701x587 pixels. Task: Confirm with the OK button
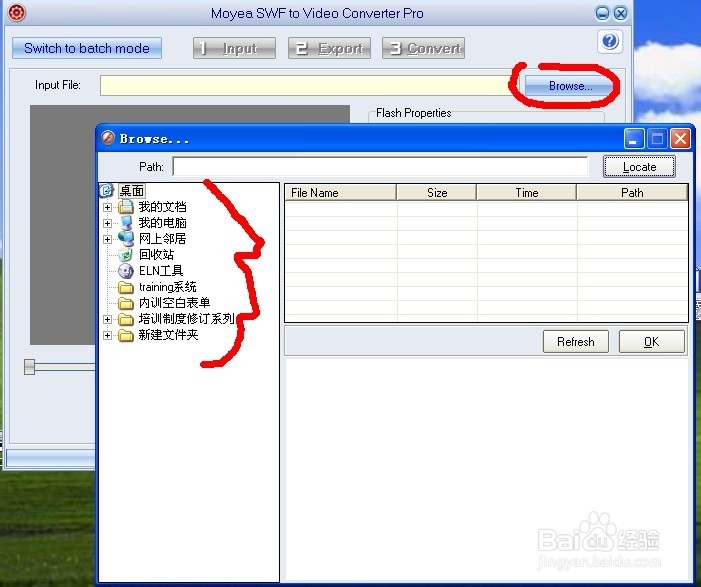click(x=651, y=342)
